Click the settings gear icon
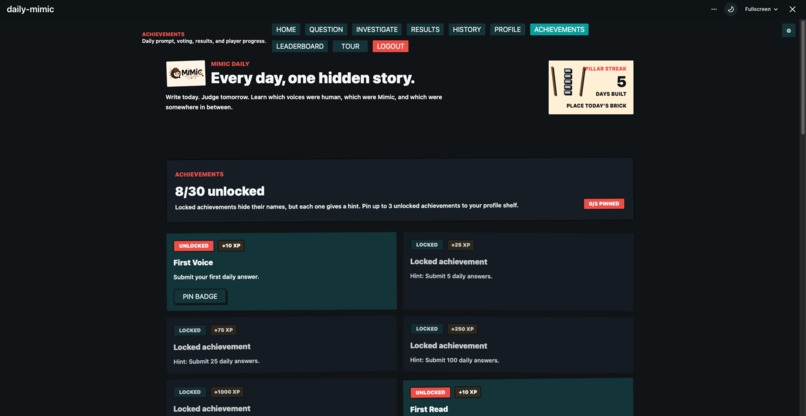 point(789,31)
